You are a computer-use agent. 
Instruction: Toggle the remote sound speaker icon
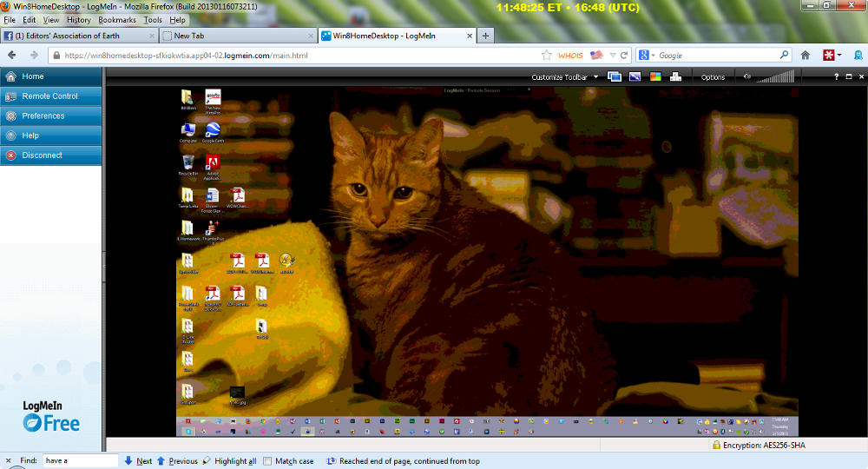[746, 77]
